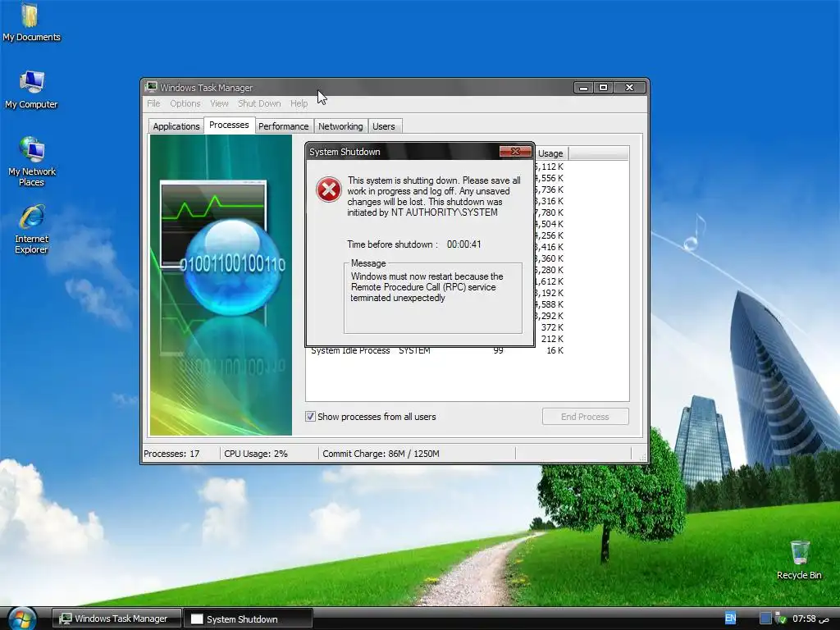Switch to the Performance tab
Image resolution: width=840 pixels, height=630 pixels.
pos(283,126)
